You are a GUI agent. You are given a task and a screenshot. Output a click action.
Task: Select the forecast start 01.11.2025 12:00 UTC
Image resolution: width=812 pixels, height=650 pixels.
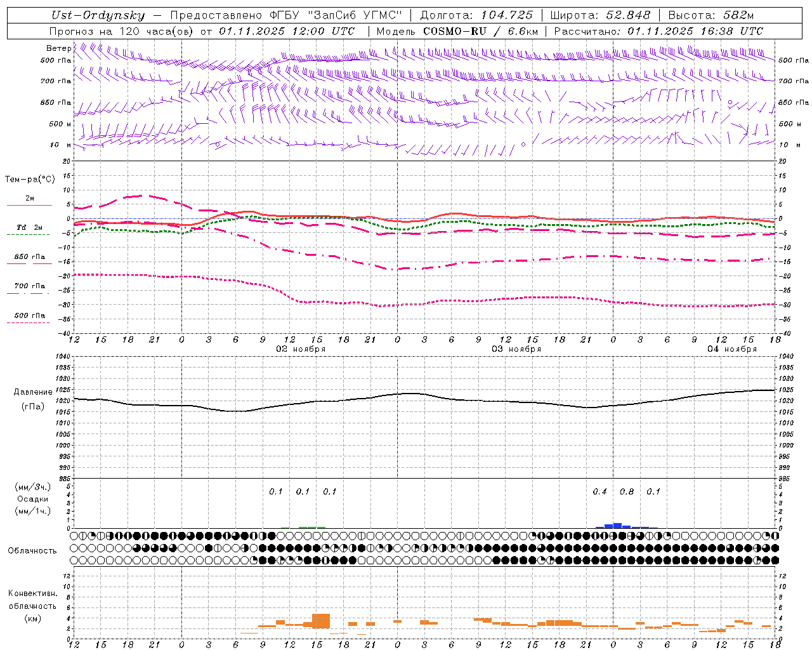click(287, 31)
